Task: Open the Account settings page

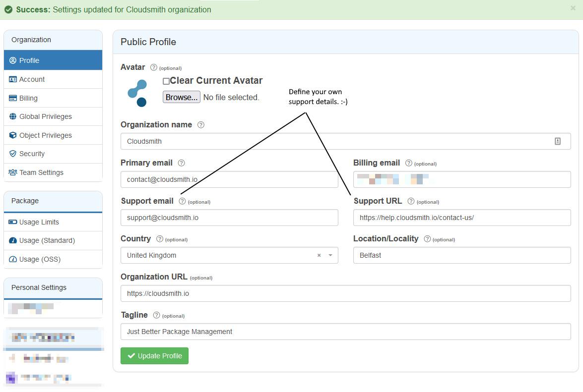Action: 53,79
